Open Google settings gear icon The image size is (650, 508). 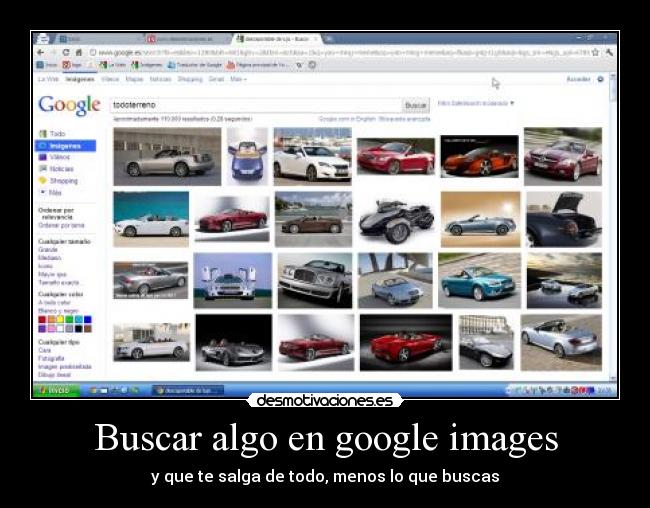tap(600, 79)
